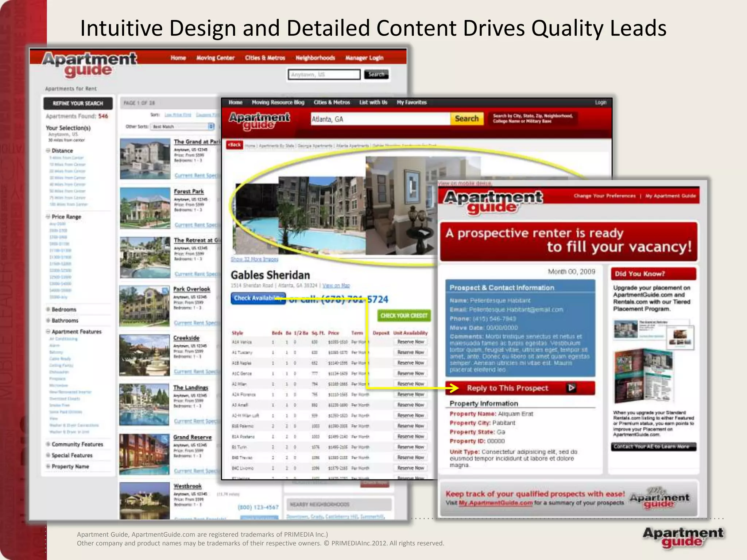Image resolution: width=747 pixels, height=560 pixels.
Task: Expand the Community Features filter section
Action: coord(48,444)
